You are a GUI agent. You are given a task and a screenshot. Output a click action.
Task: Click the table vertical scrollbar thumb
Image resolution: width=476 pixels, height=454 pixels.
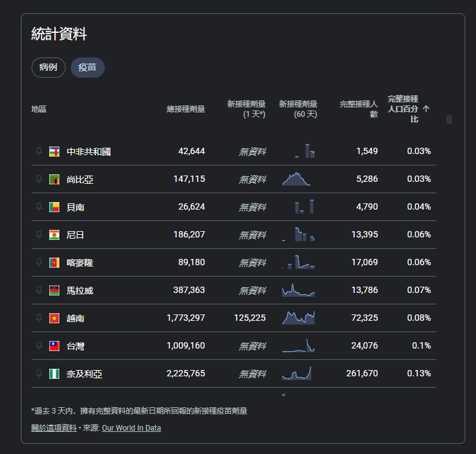coord(449,119)
